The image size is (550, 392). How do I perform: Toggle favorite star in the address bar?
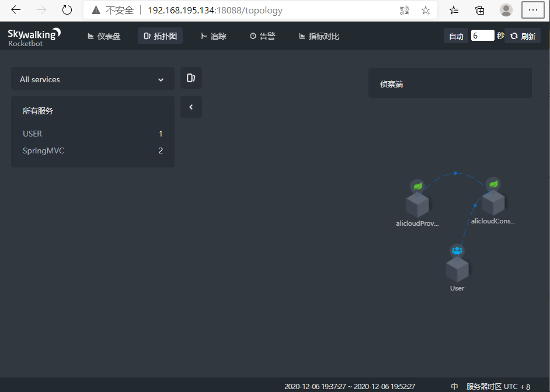tap(426, 10)
